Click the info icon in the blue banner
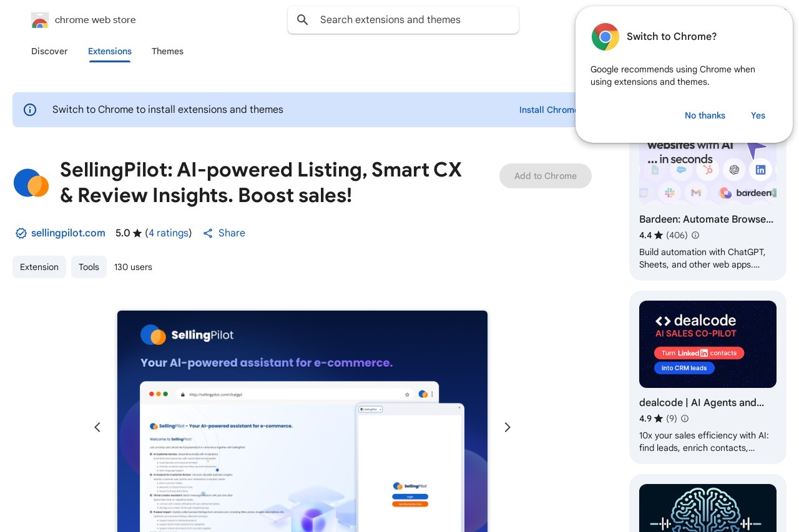Image resolution: width=799 pixels, height=532 pixels. point(30,110)
